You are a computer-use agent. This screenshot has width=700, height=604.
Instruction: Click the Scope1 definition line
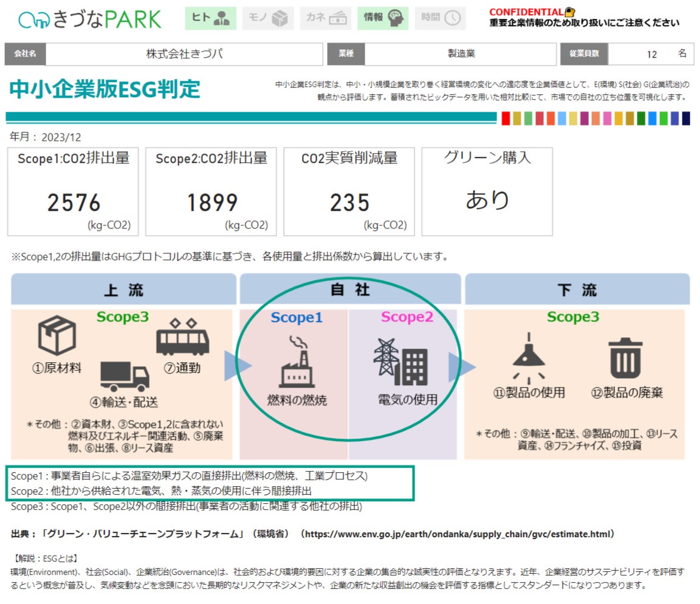pos(190,476)
